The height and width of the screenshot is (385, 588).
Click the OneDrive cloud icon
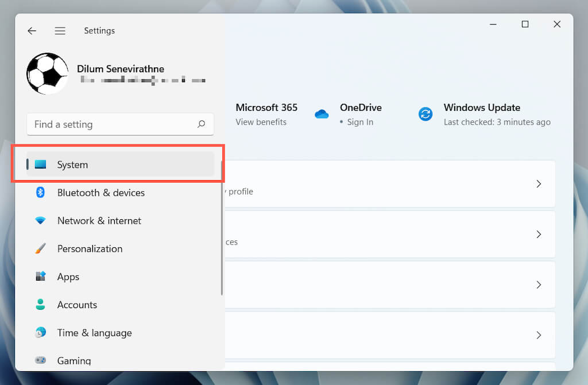coord(322,114)
